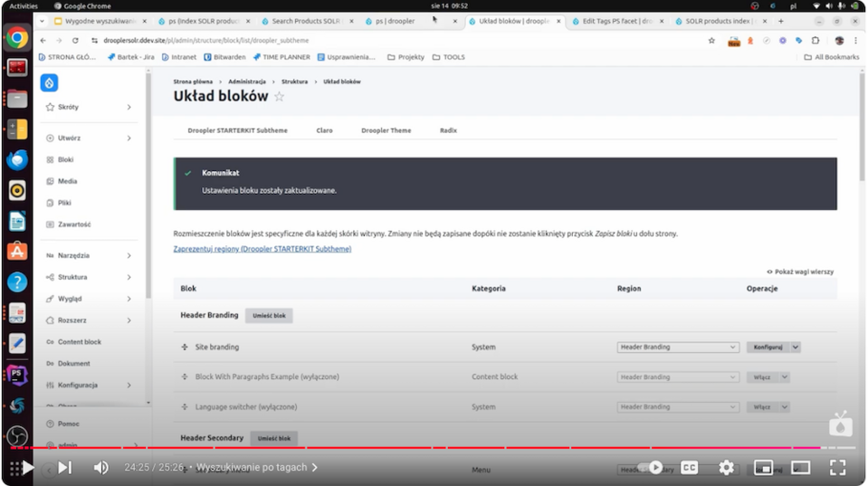Screen dimensions: 868x486
Task: Expand Wygląd sidebar menu
Action: click(x=129, y=299)
